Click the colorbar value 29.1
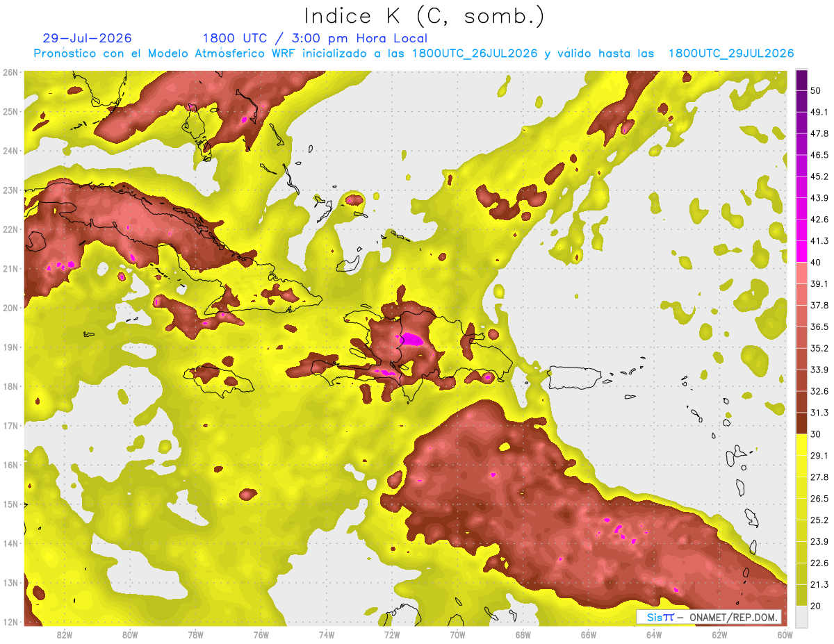This screenshot has width=834, height=644. (819, 455)
